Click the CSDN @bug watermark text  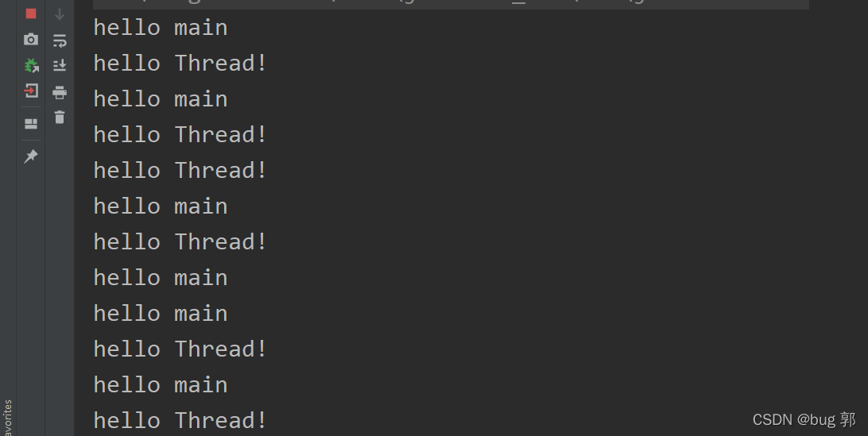[x=804, y=419]
